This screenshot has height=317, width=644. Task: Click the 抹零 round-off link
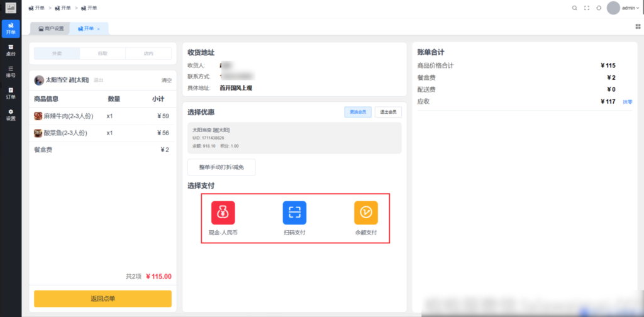coord(627,101)
